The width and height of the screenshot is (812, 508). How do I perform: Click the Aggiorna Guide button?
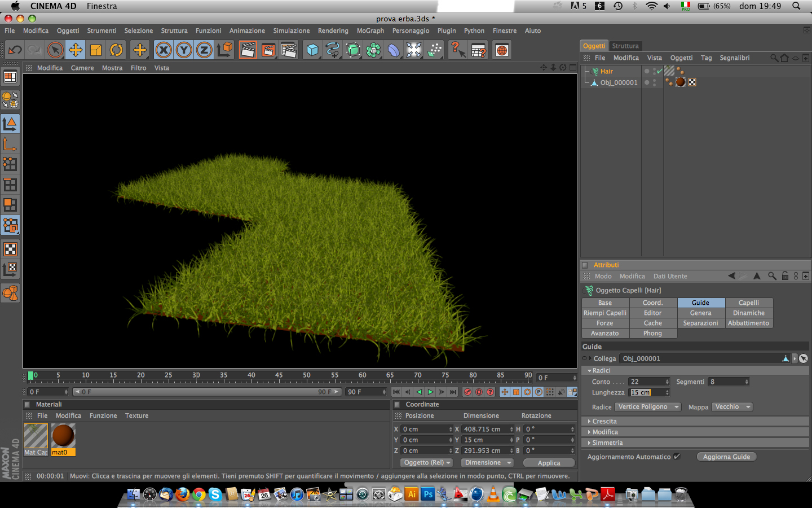click(726, 457)
